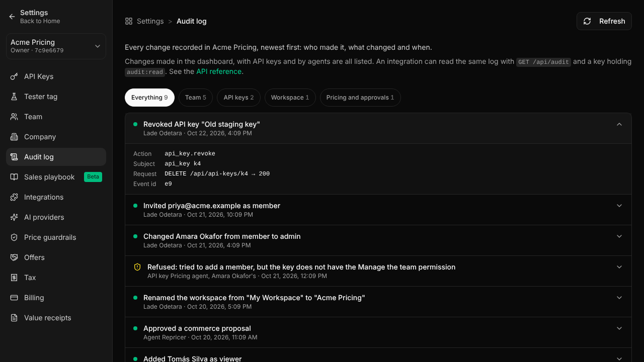Go to Settings in the breadcrumb

[x=150, y=21]
